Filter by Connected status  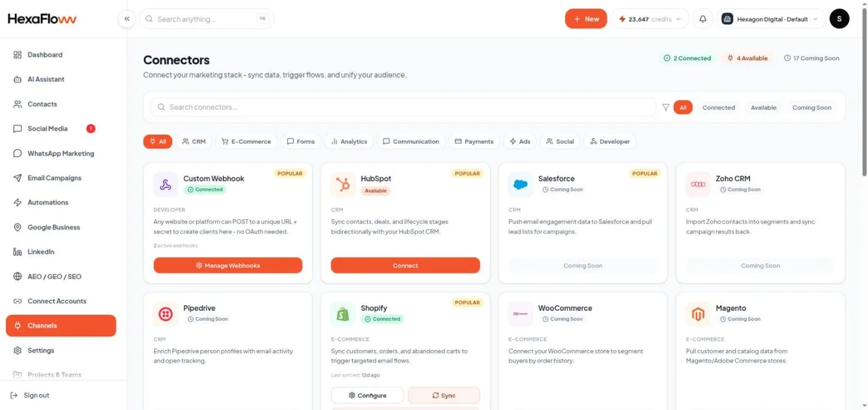point(719,107)
